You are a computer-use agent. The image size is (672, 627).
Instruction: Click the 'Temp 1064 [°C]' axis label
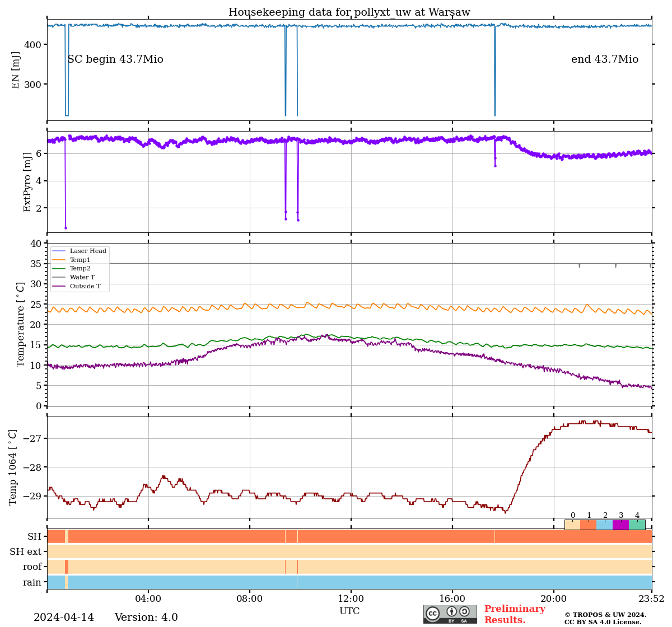click(x=13, y=467)
